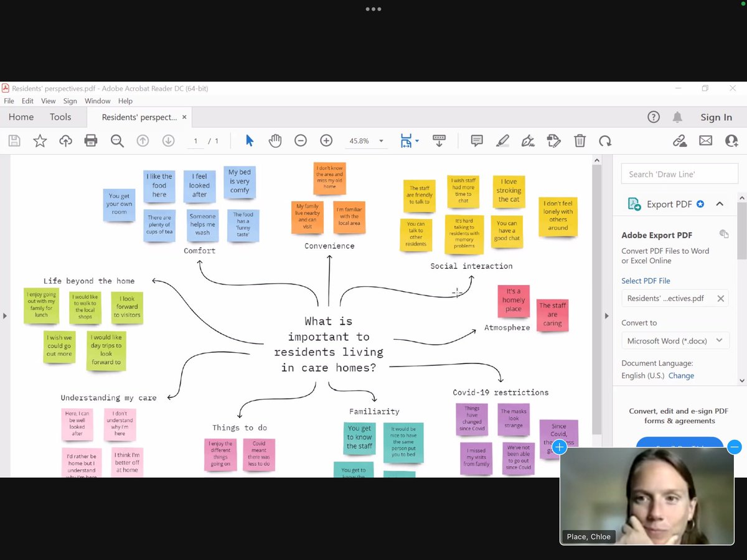Open the Help question mark icon
747x560 pixels.
click(653, 117)
